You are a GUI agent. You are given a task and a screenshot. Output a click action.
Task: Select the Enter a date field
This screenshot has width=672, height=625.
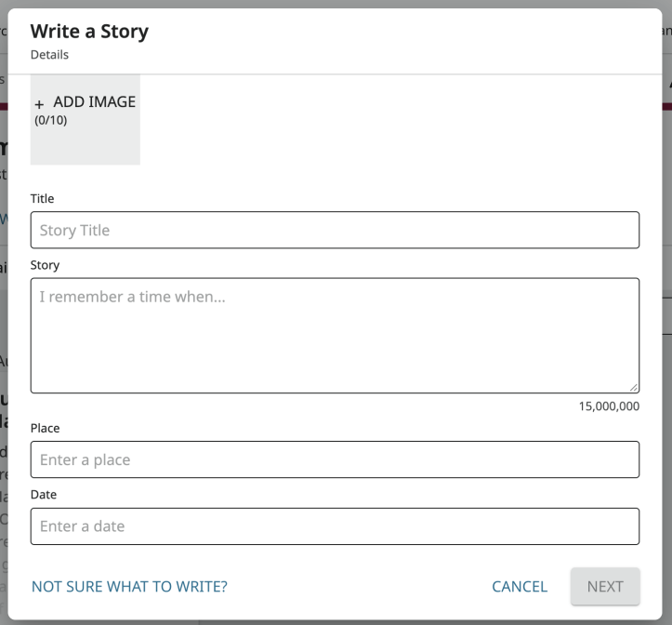coord(335,526)
